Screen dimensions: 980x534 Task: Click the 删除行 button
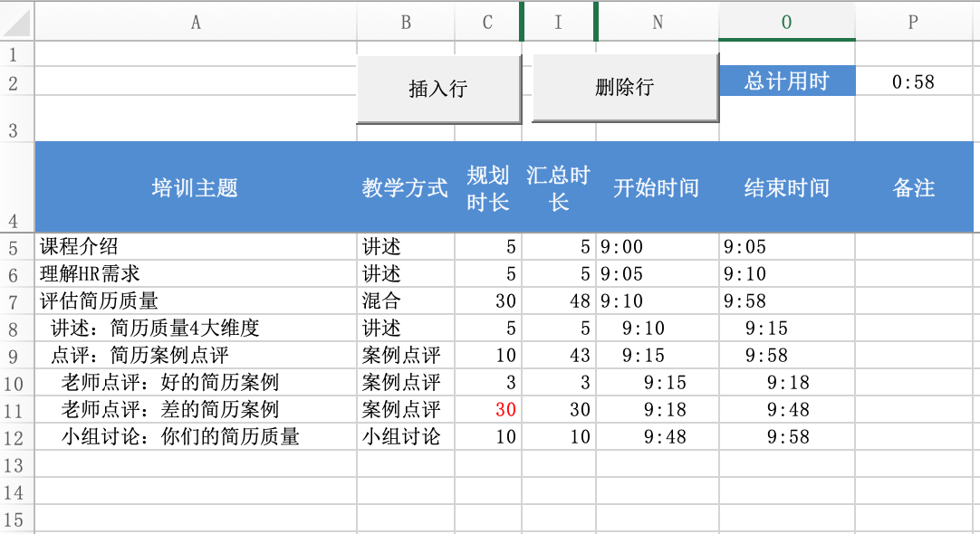coord(625,88)
